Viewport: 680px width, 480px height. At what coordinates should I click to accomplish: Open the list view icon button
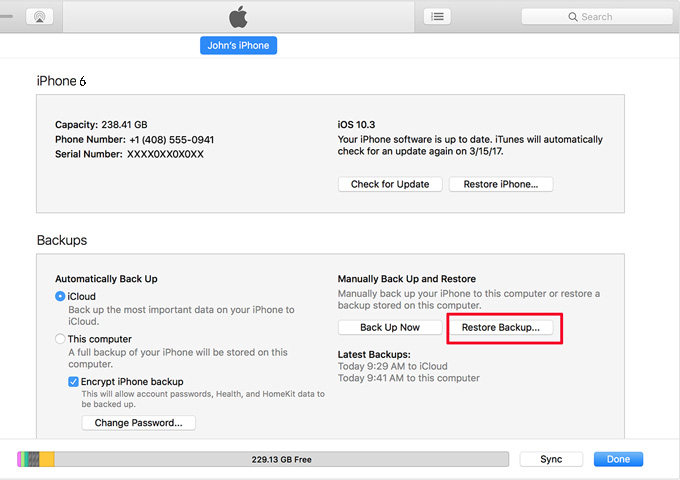[437, 16]
